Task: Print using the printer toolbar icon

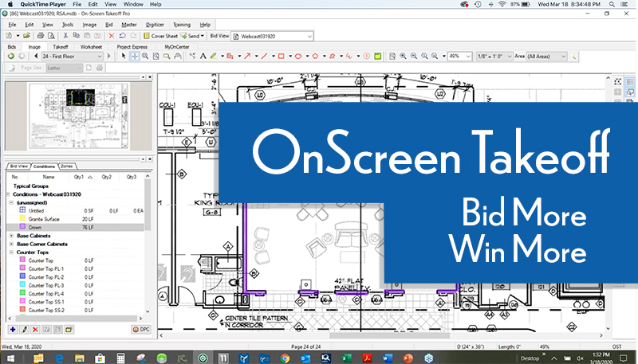Action: (41, 36)
